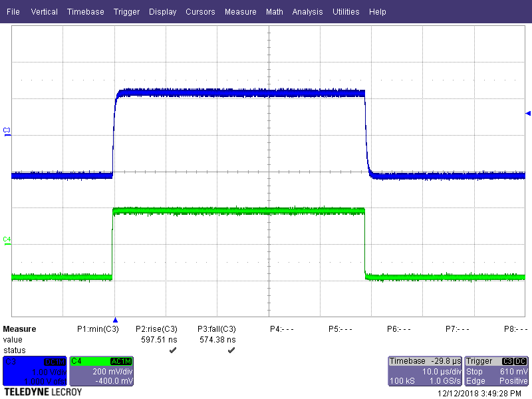Select the empty P7 measurement slot
The image size is (532, 399).
pyautogui.click(x=458, y=329)
